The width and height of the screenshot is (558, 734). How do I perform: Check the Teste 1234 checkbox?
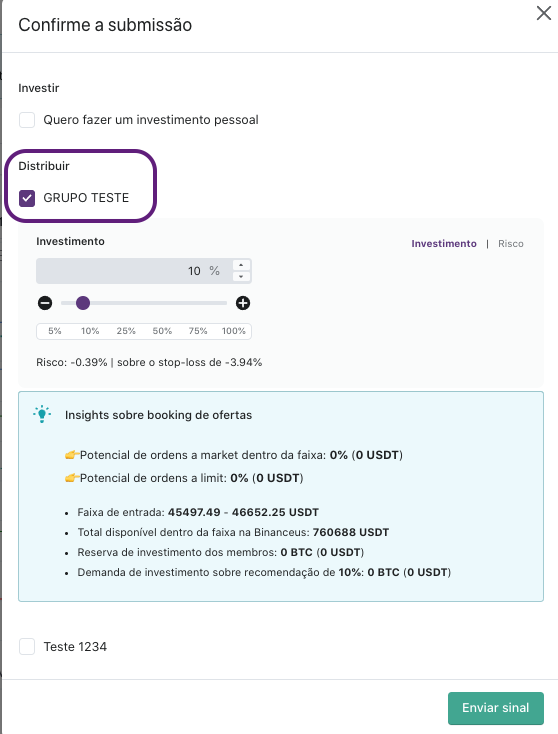tap(27, 646)
